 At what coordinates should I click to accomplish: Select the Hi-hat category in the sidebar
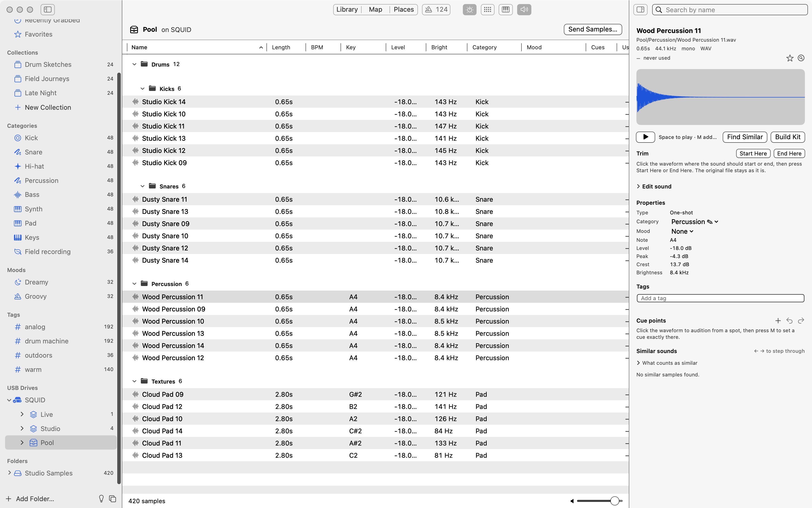coord(61,166)
